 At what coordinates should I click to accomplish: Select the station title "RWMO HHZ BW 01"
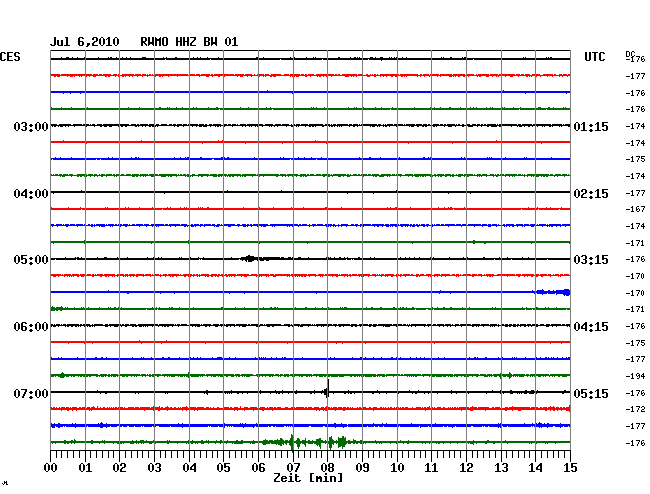point(189,42)
